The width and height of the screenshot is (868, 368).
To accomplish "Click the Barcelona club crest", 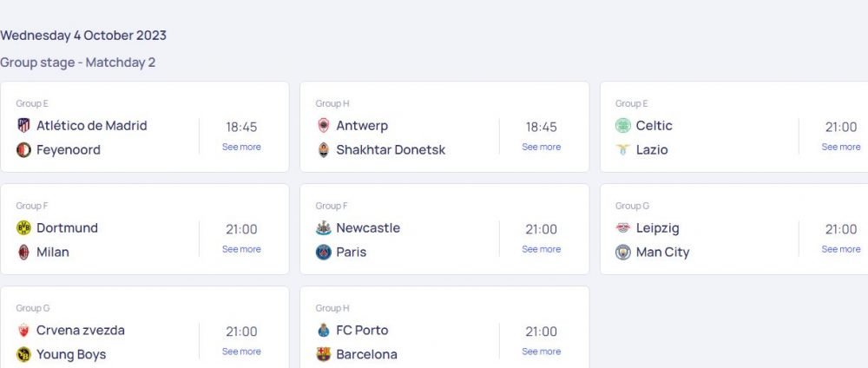I will pos(323,354).
